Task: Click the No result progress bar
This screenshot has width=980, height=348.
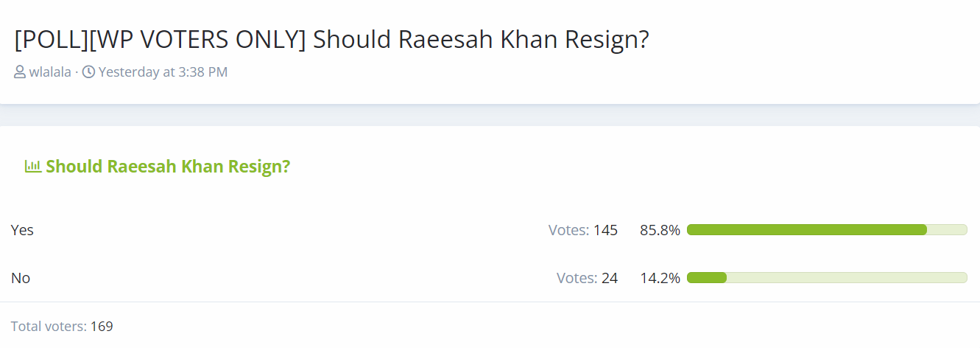Action: 827,278
